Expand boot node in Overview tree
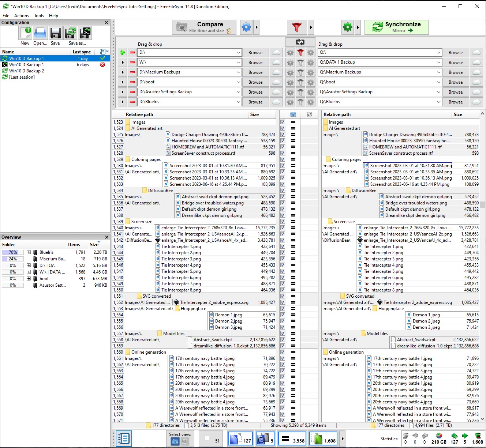 [x=29, y=279]
